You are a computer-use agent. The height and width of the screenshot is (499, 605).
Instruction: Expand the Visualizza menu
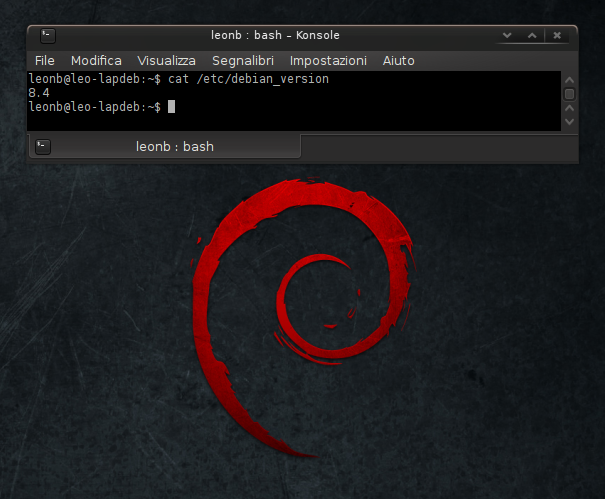coord(166,61)
